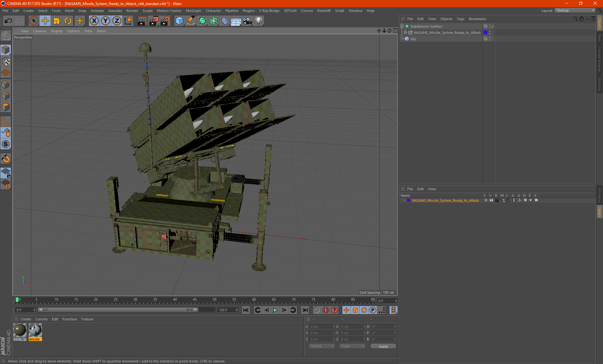The width and height of the screenshot is (603, 364).
Task: Open the Scale mode dropdown
Action: click(352, 346)
